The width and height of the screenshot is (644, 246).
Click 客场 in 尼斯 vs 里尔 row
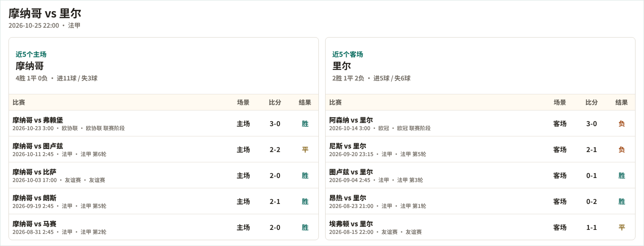coord(560,149)
